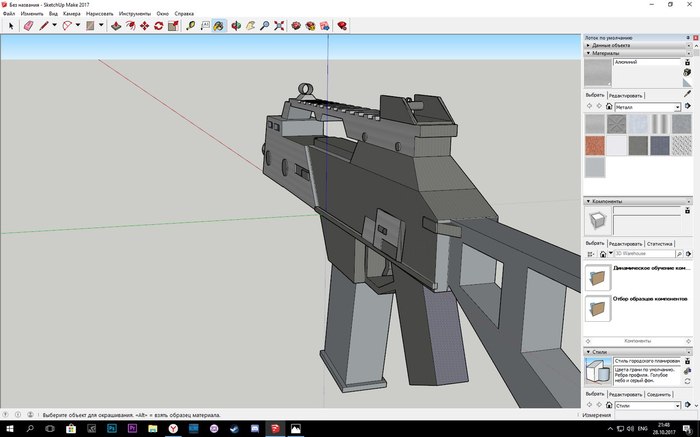This screenshot has width=700, height=437.
Task: Activate the Push/Pull tool
Action: point(115,25)
